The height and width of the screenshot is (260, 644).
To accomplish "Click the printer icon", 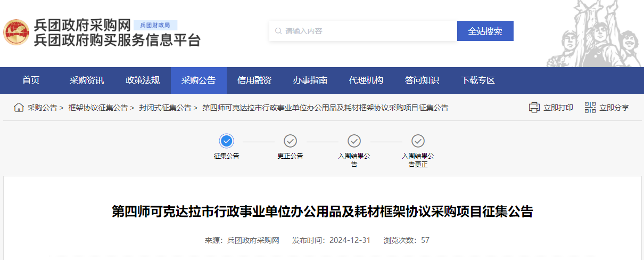I will coord(534,108).
